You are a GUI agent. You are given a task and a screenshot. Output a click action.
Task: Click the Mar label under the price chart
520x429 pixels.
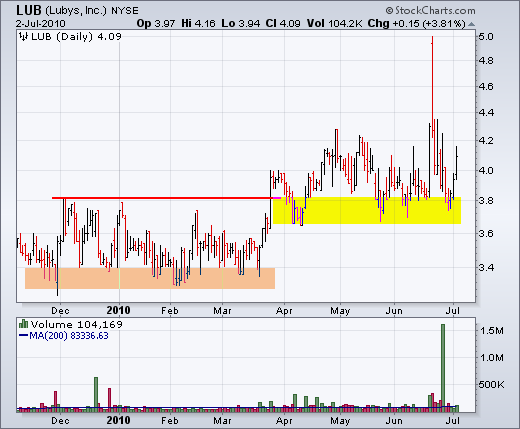pos(222,311)
